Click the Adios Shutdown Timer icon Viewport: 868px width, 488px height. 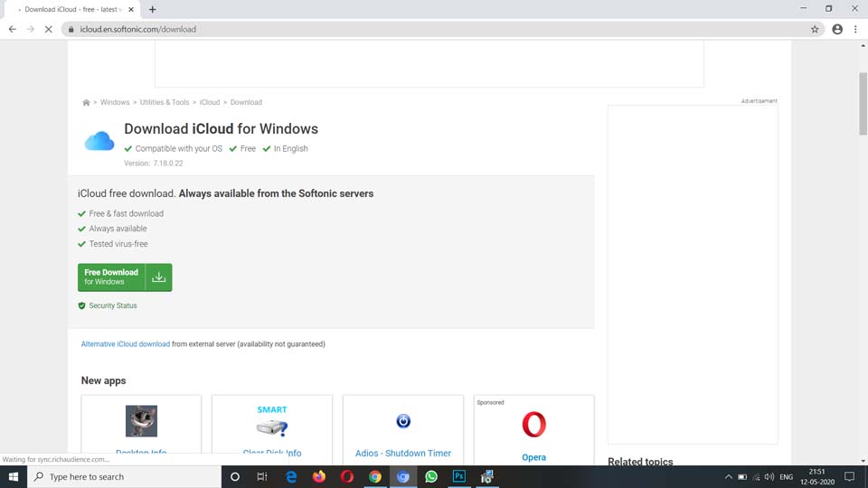click(403, 422)
